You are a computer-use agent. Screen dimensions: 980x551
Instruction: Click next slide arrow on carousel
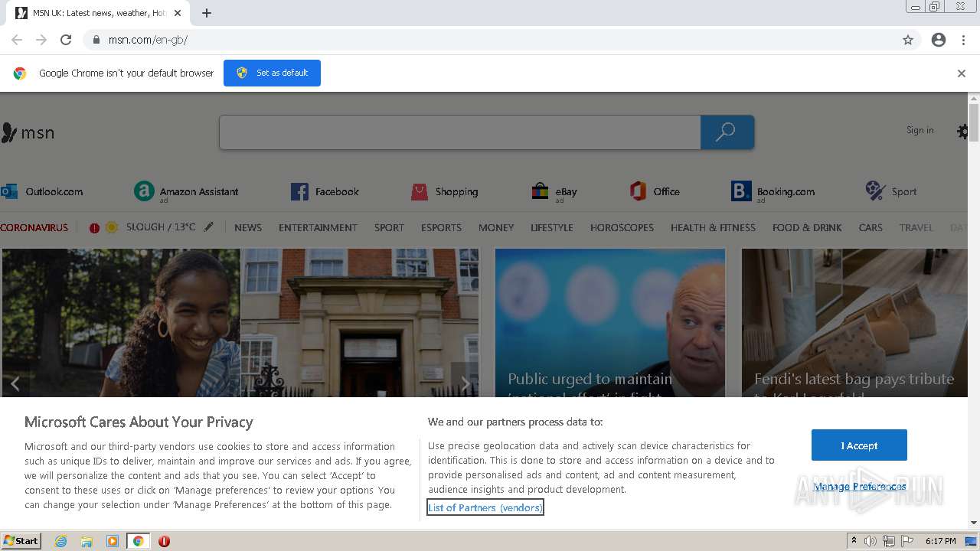(x=465, y=384)
